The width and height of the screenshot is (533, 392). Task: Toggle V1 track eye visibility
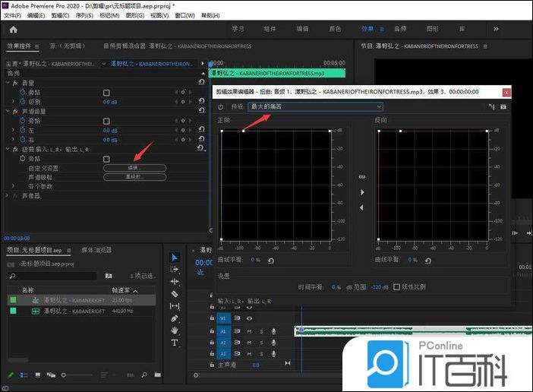249,318
